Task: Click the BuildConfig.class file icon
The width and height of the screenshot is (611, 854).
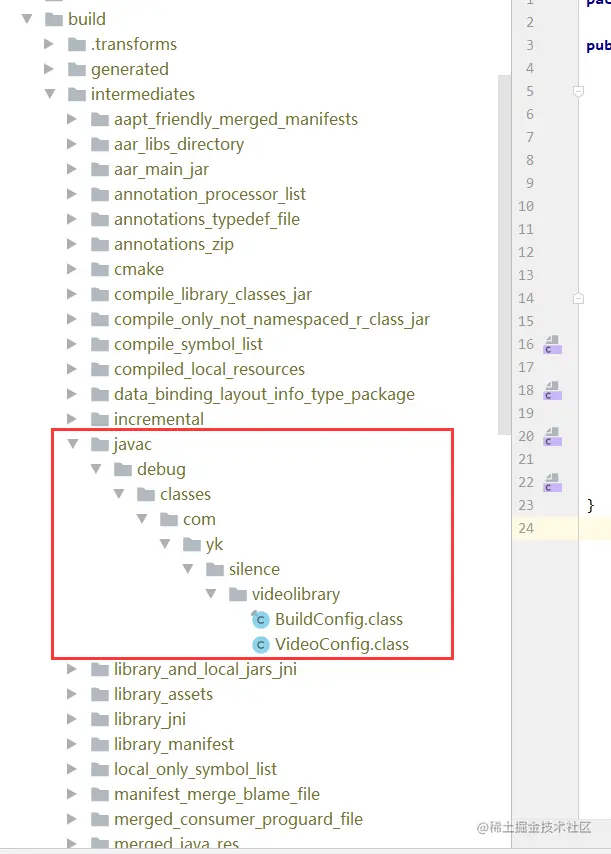Action: click(260, 619)
